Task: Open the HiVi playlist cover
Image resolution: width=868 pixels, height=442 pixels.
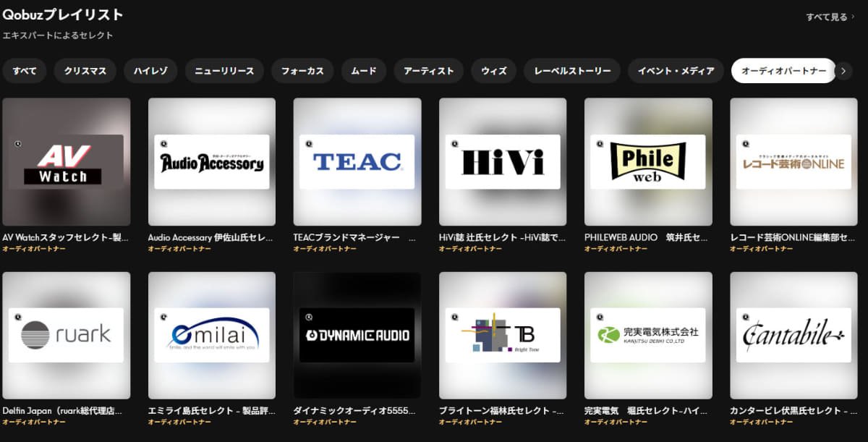Action: 503,162
